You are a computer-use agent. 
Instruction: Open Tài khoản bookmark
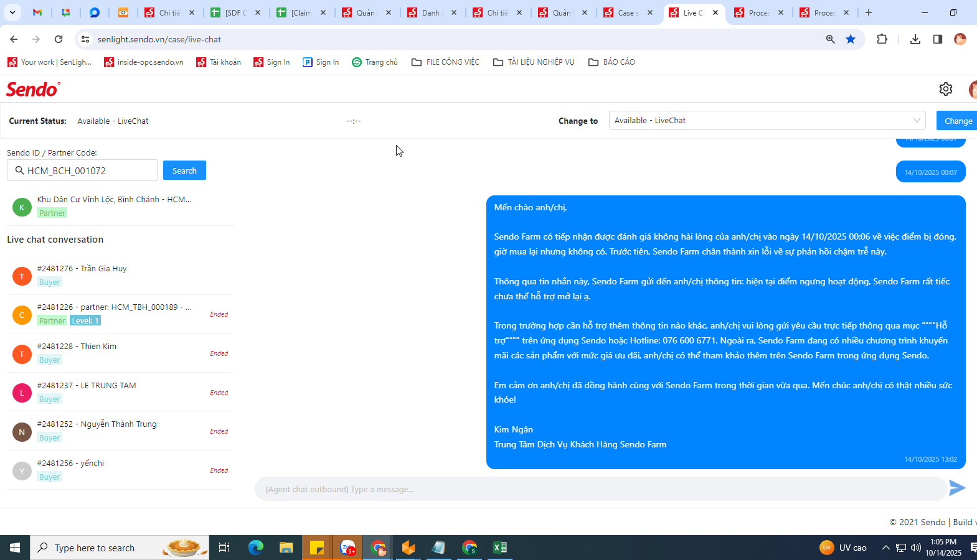tap(219, 62)
